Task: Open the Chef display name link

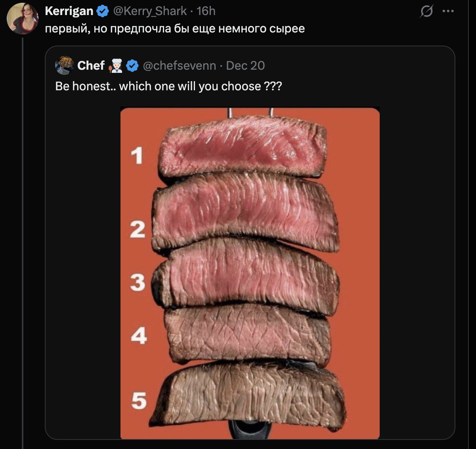Action: point(91,66)
